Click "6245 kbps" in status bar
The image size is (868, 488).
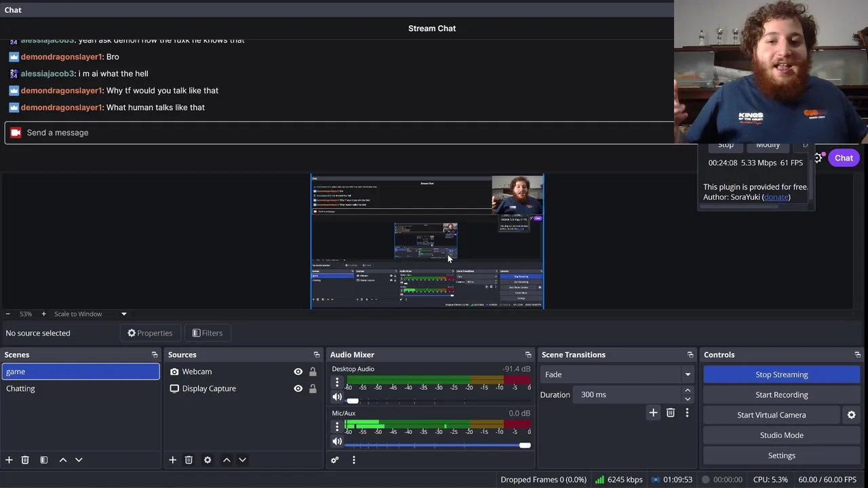(625, 479)
